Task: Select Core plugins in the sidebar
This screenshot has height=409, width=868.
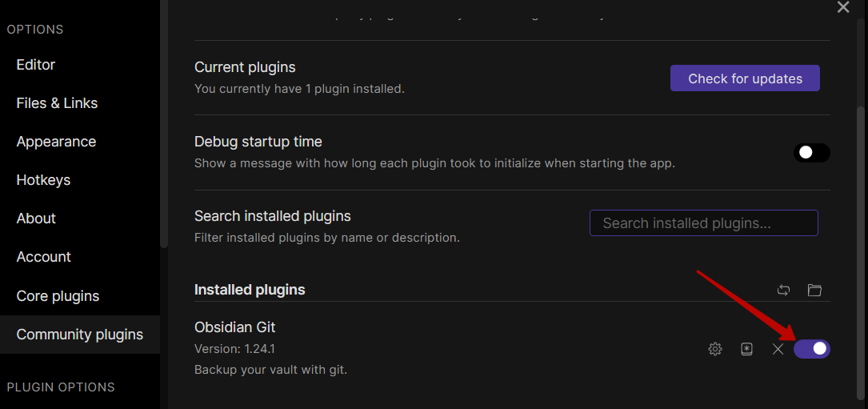Action: coord(58,296)
